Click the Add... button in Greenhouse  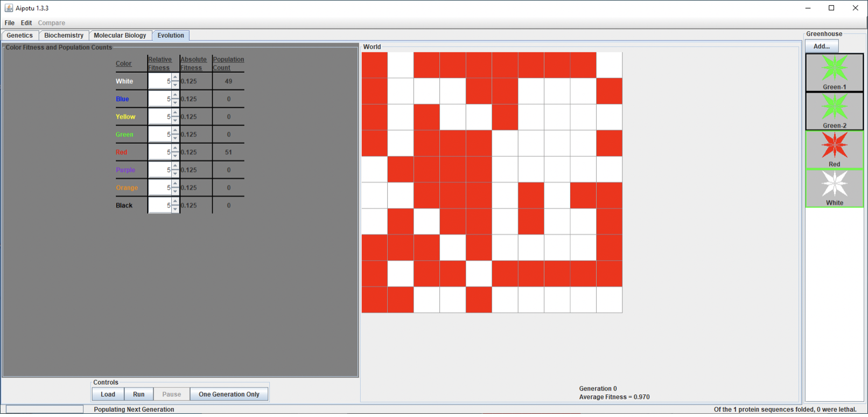[x=821, y=46]
